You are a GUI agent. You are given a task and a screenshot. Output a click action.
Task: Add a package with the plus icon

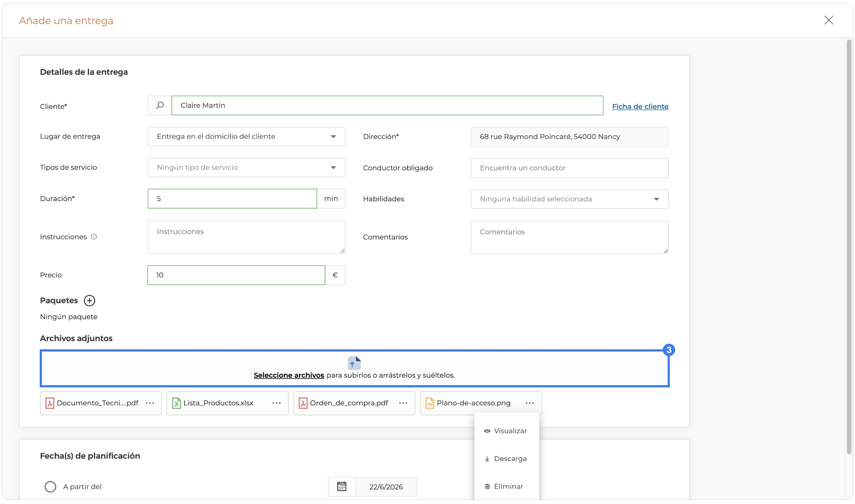(89, 301)
